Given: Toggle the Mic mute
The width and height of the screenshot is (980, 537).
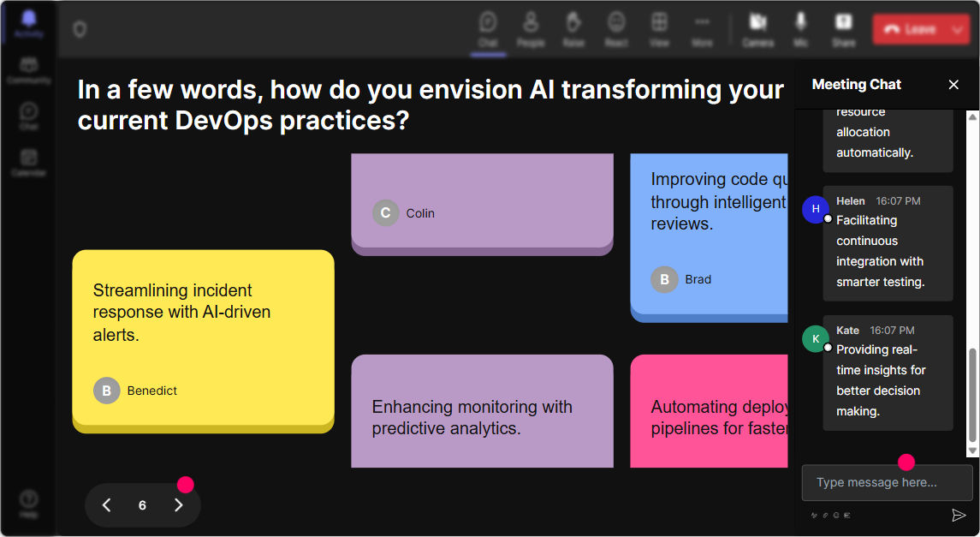Looking at the screenshot, I should pyautogui.click(x=800, y=29).
